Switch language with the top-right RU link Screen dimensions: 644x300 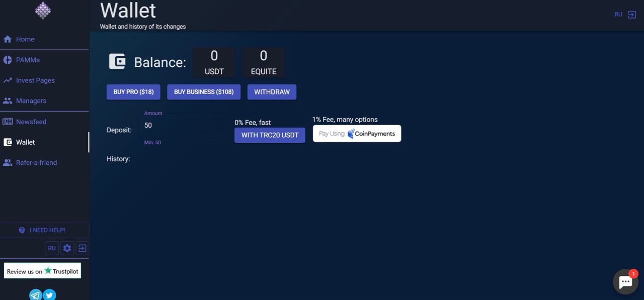tap(618, 15)
